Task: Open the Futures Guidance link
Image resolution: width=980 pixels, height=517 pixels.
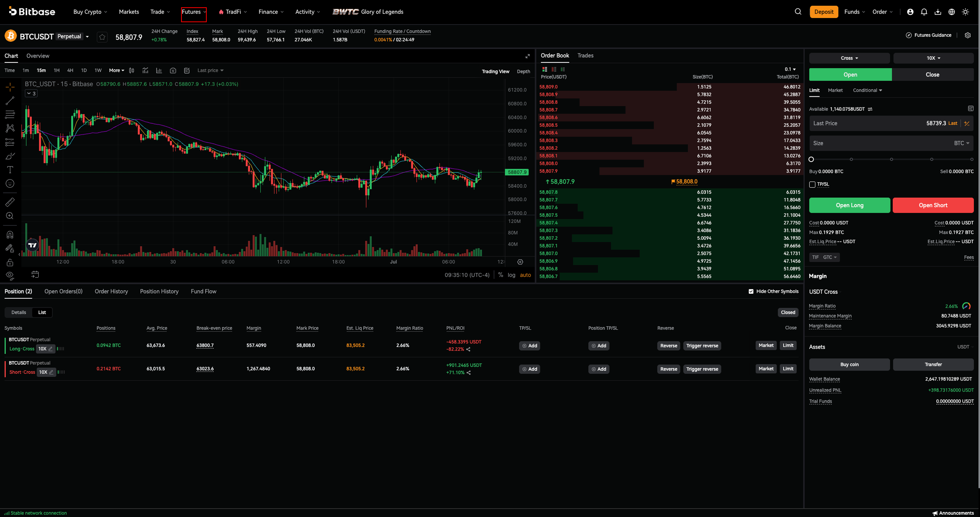Action: pos(929,35)
